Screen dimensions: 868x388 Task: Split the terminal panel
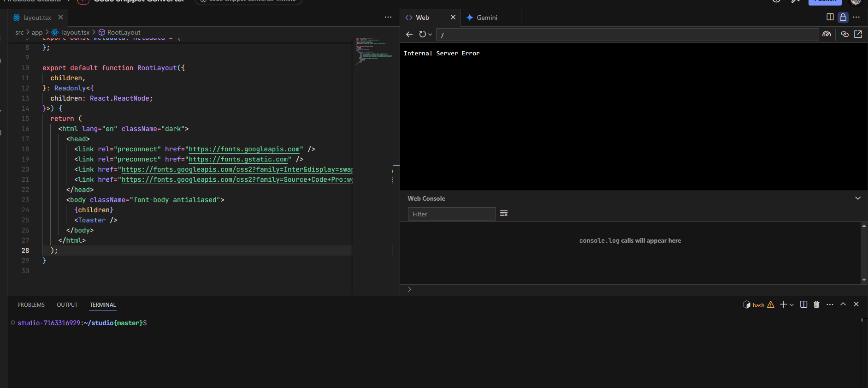(803, 304)
